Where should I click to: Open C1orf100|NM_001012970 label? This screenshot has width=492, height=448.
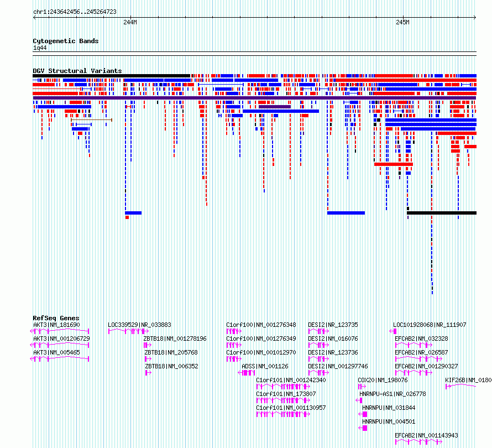261,352
